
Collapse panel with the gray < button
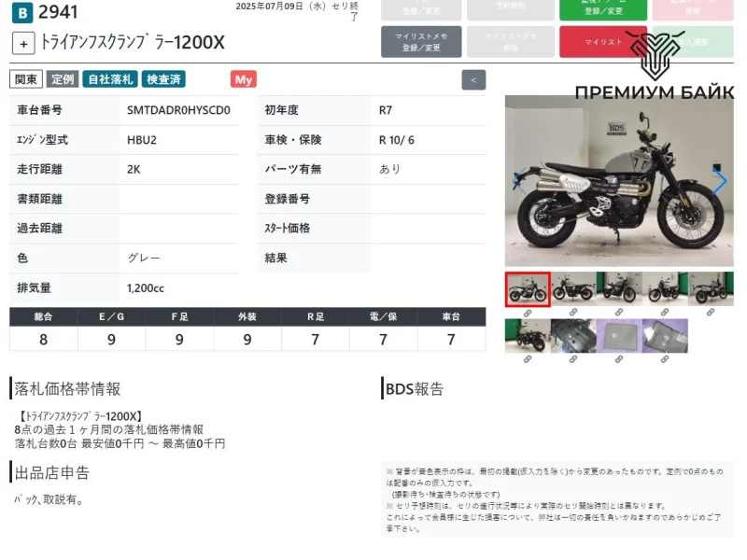473,80
